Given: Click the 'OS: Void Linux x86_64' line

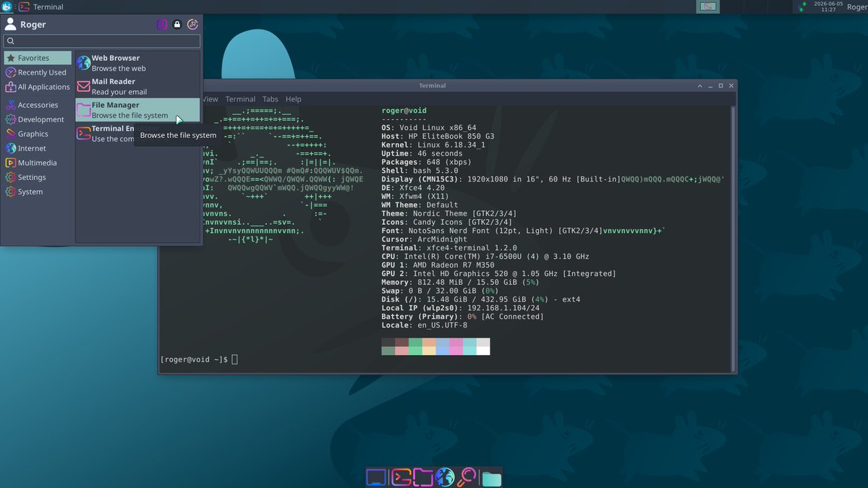Looking at the screenshot, I should tap(429, 128).
